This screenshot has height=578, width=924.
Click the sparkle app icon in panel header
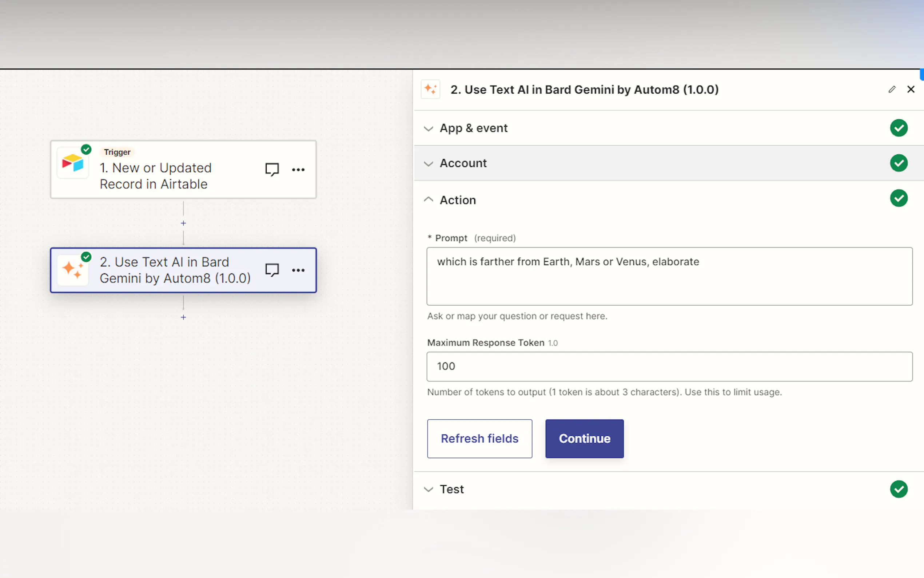(x=430, y=90)
